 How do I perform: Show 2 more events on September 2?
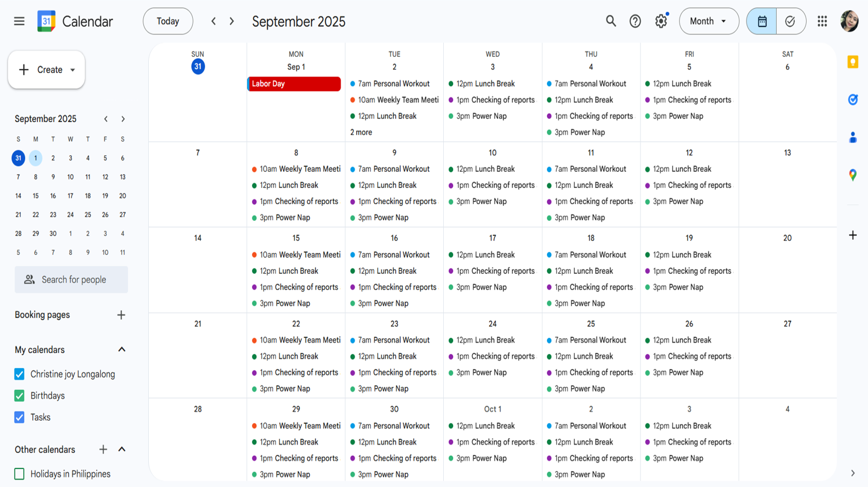[x=361, y=132]
